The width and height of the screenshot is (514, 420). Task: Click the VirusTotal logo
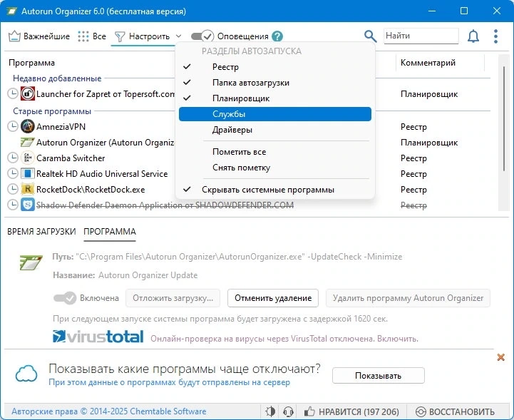tap(98, 337)
